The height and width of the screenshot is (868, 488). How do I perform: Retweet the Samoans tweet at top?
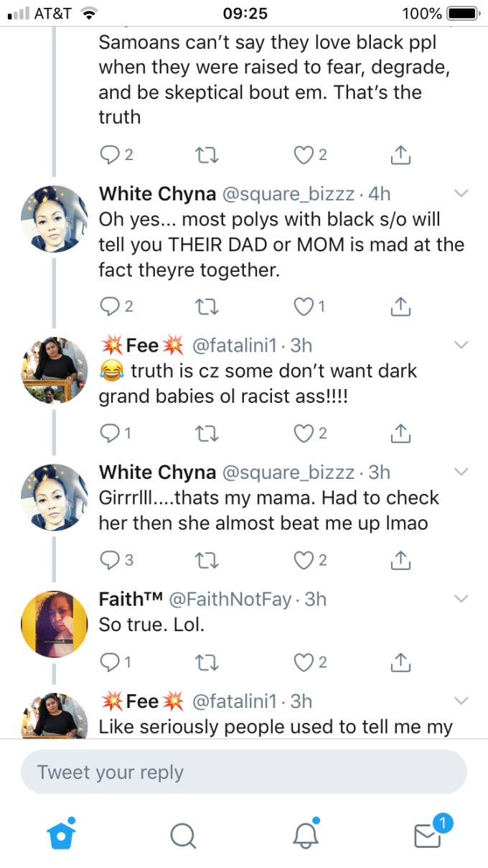[x=207, y=154]
